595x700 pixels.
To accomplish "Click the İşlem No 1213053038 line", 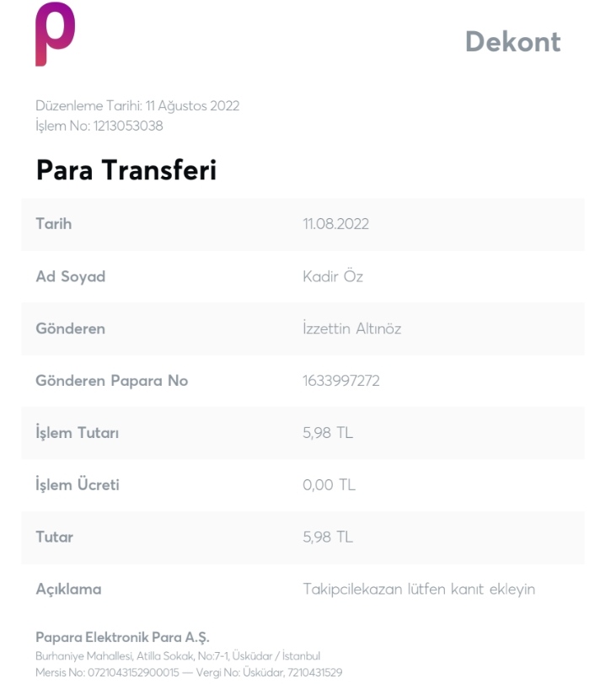I will tap(99, 126).
